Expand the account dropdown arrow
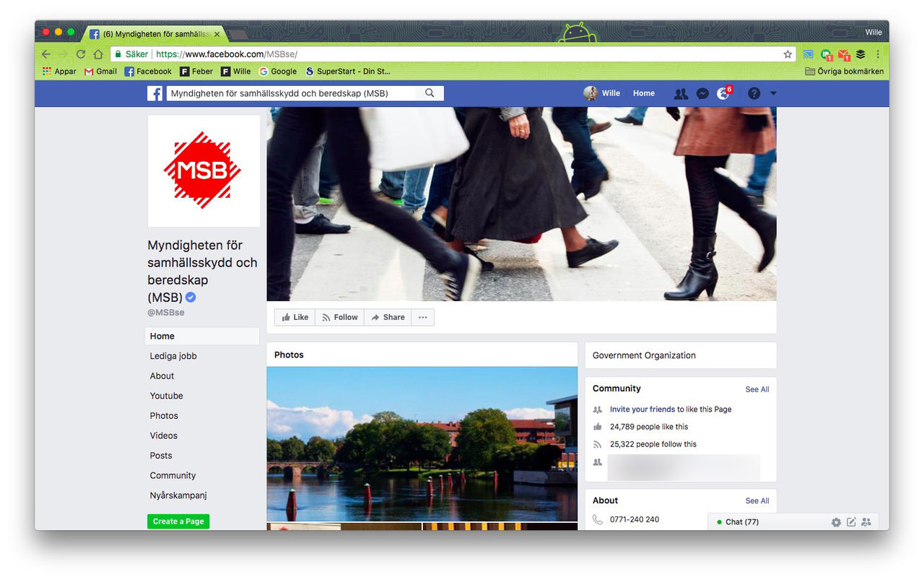Screen dimensions: 924x580 coord(773,93)
